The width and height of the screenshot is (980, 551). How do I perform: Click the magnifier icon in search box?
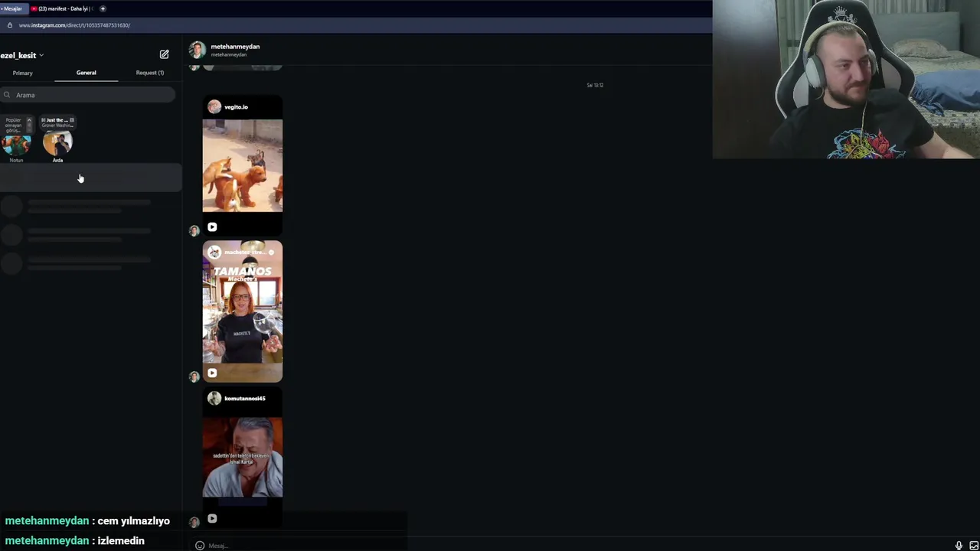click(7, 95)
